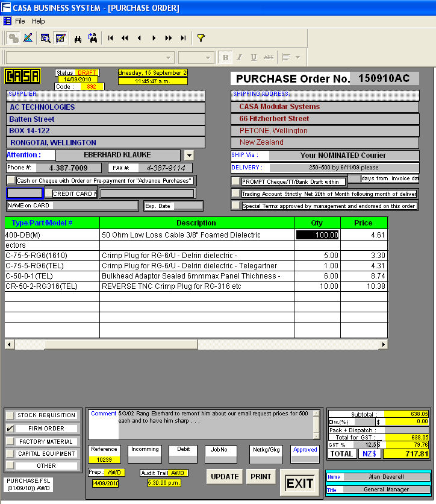This screenshot has height=504, width=436.
Task: Click the PRINT button
Action: (261, 476)
